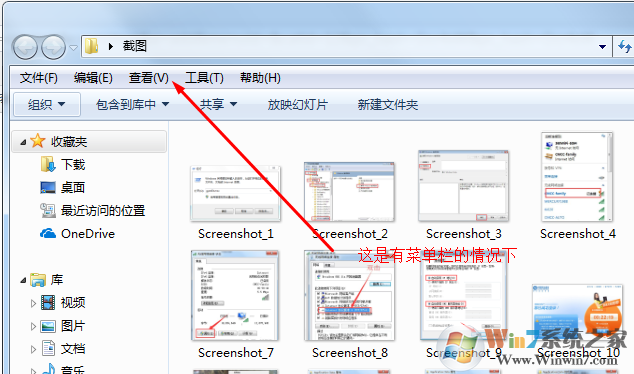
Task: Click the Screenshot_8 file name label
Action: click(350, 353)
